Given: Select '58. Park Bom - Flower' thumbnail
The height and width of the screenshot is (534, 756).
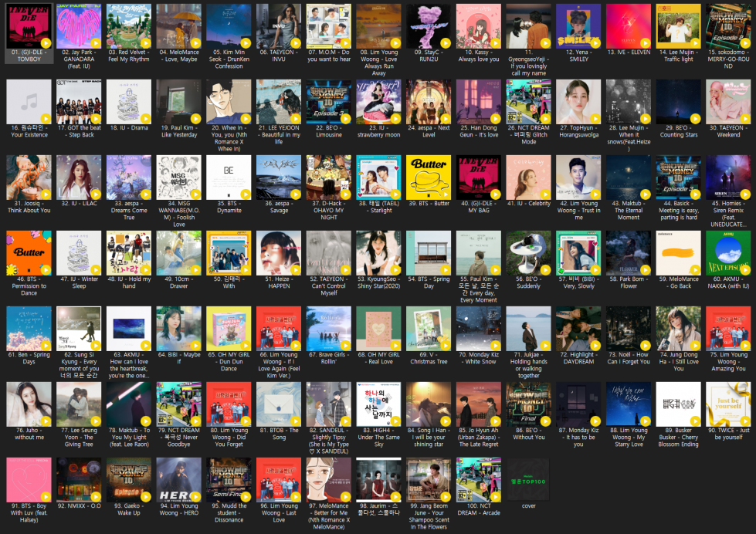Looking at the screenshot, I should (629, 253).
